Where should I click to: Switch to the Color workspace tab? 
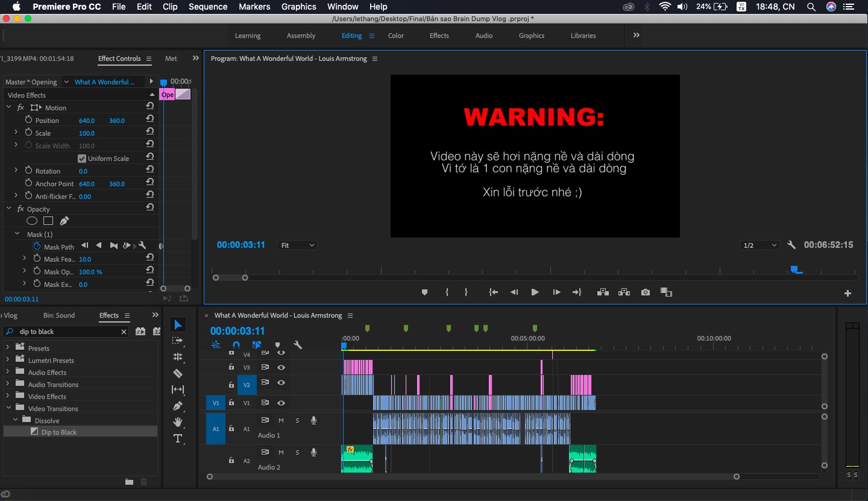point(396,36)
